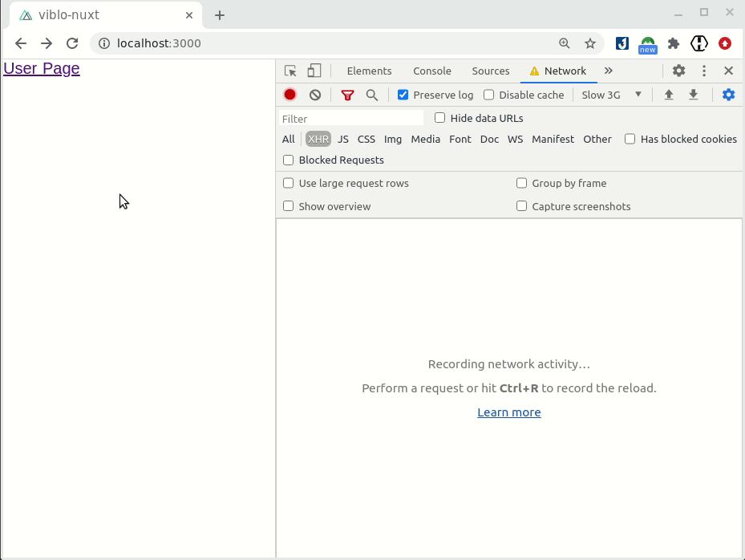The height and width of the screenshot is (560, 745).
Task: Import a HAR file
Action: [669, 95]
